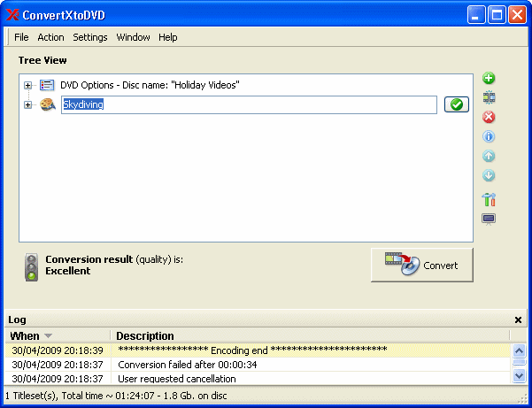Click the DVD Options list icon
The image size is (532, 408).
pos(47,85)
